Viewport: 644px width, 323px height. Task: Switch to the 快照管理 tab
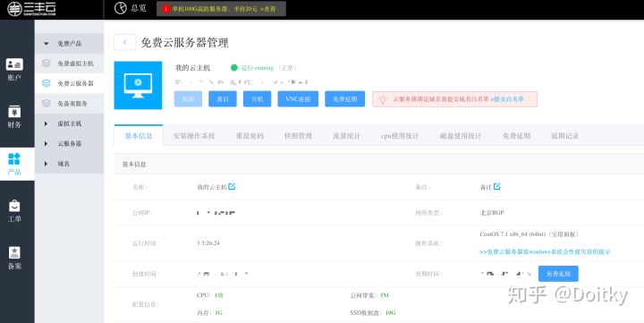[x=298, y=136]
